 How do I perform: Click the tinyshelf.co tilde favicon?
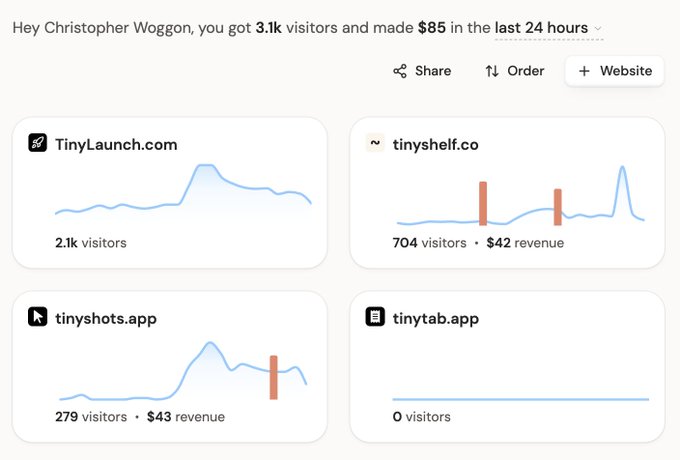(375, 143)
